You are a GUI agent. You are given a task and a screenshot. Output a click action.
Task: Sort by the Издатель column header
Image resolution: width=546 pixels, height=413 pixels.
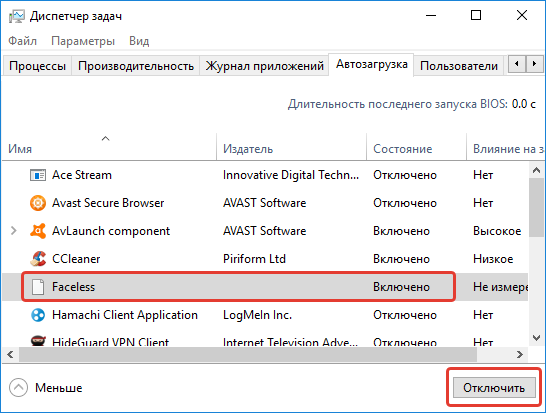coord(291,147)
